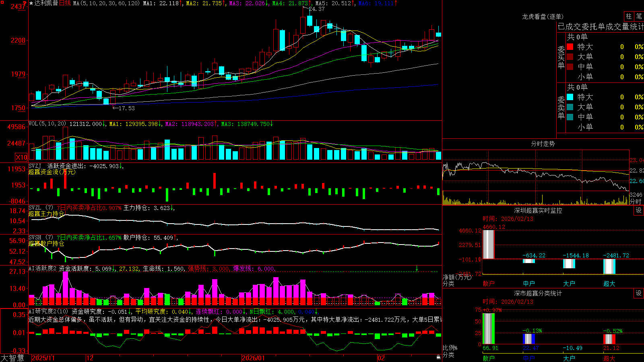Click the MA1: 22.118 value
The image size is (644, 362).
[161, 3]
